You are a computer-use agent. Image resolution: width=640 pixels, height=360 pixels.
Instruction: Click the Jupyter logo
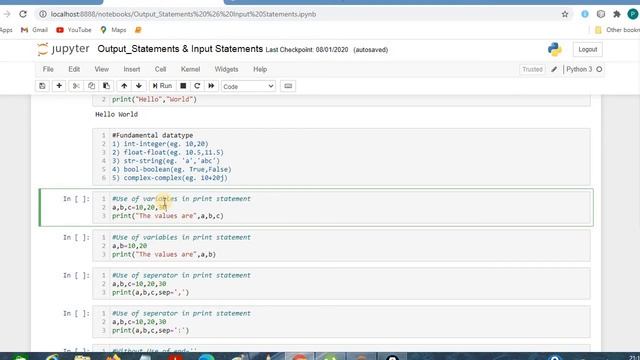pyautogui.click(x=63, y=49)
